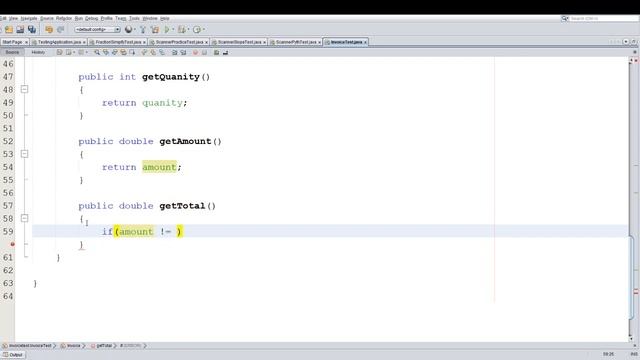Click inside the Search quick-search field
The width and height of the screenshot is (640, 360).
pyautogui.click(x=604, y=19)
